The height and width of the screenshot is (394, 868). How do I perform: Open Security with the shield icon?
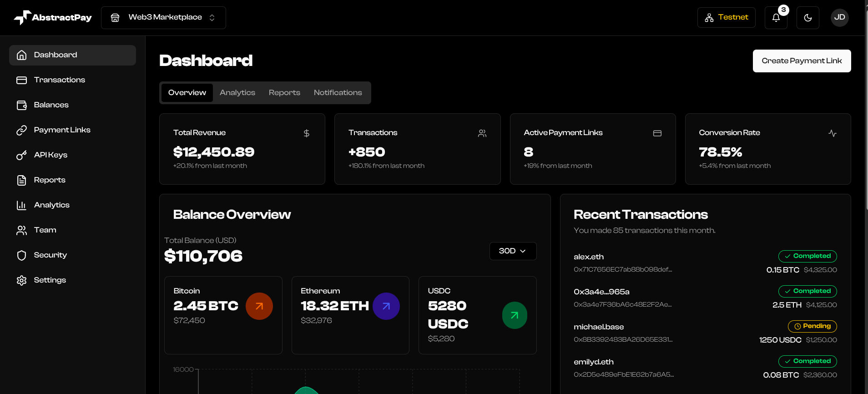click(22, 255)
